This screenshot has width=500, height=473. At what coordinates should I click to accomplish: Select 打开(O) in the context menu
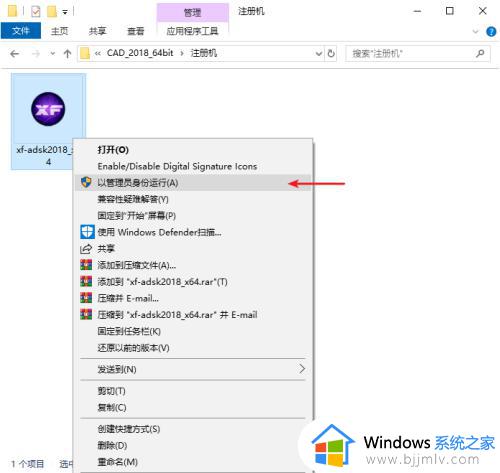point(193,150)
